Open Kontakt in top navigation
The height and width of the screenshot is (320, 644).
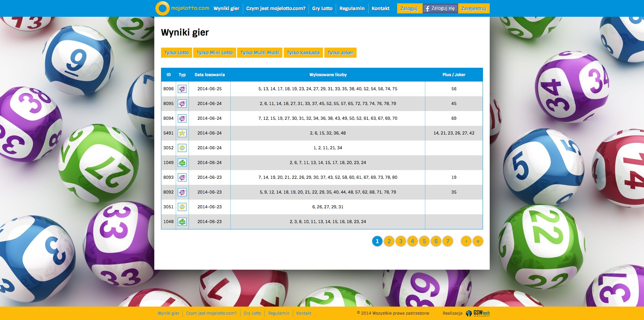tap(380, 8)
